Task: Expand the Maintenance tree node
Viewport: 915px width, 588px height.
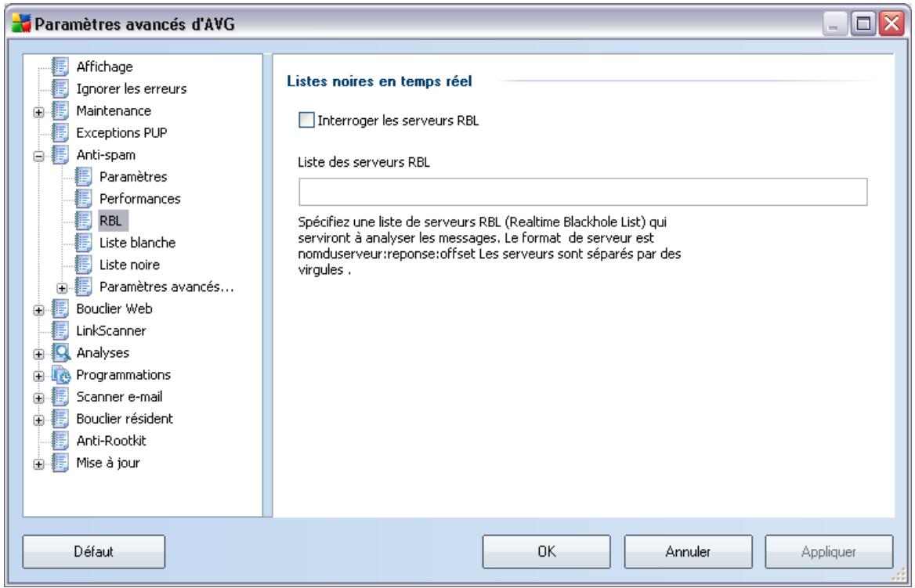Action: 38,112
